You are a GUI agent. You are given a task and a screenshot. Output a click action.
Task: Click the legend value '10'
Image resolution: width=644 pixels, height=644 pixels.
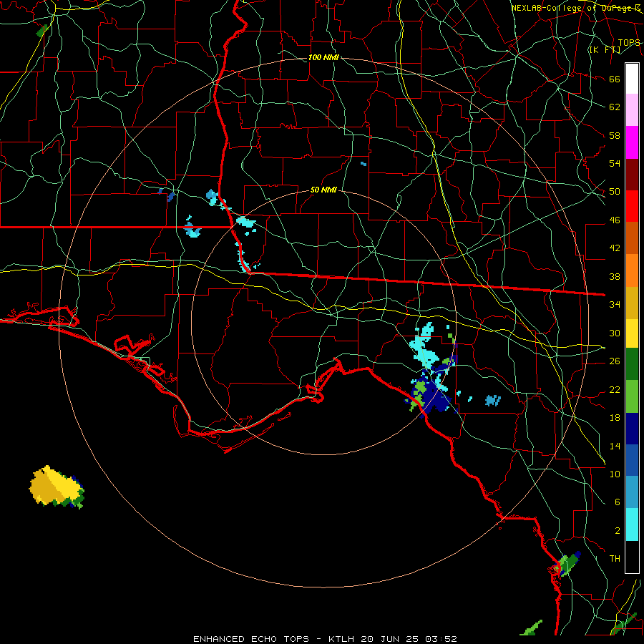pyautogui.click(x=615, y=474)
